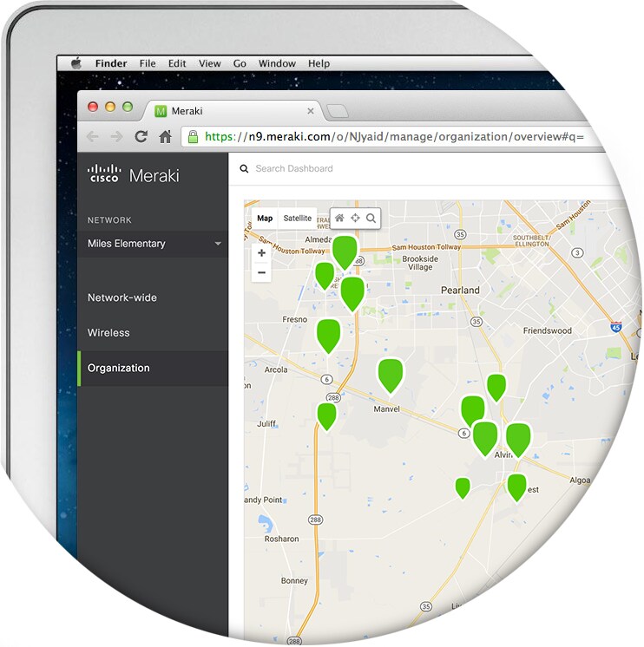Reload the page
The width and height of the screenshot is (644, 647).
click(141, 136)
